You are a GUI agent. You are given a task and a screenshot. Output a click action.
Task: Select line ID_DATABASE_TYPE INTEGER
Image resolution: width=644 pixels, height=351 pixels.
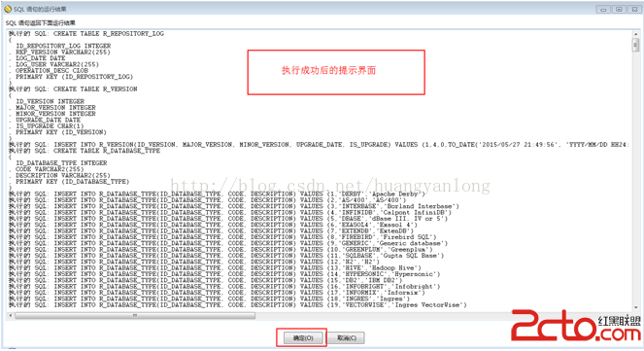click(61, 163)
